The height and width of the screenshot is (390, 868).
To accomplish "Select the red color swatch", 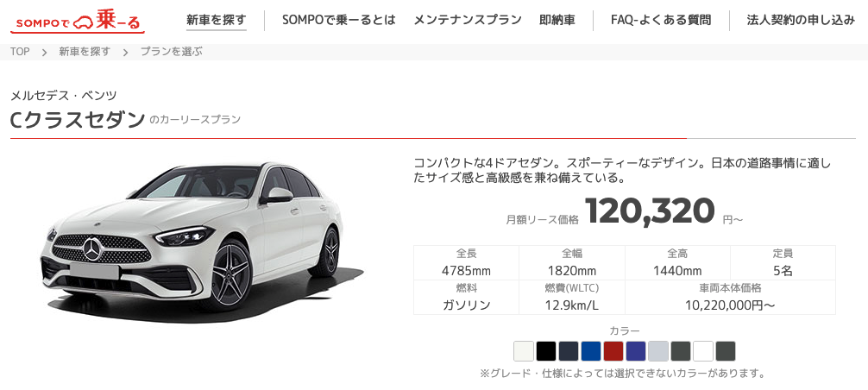I will pyautogui.click(x=613, y=351).
